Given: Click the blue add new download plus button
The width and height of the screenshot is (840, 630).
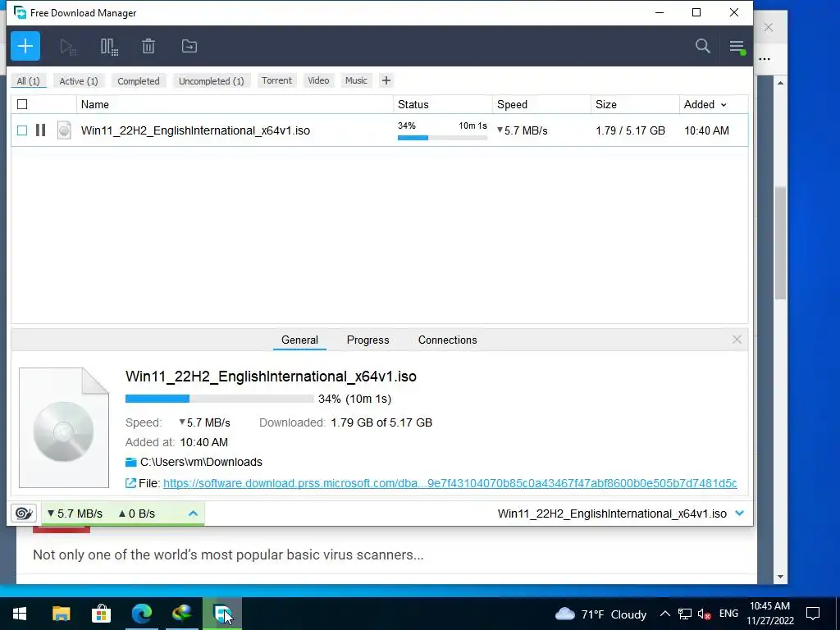Looking at the screenshot, I should [25, 46].
